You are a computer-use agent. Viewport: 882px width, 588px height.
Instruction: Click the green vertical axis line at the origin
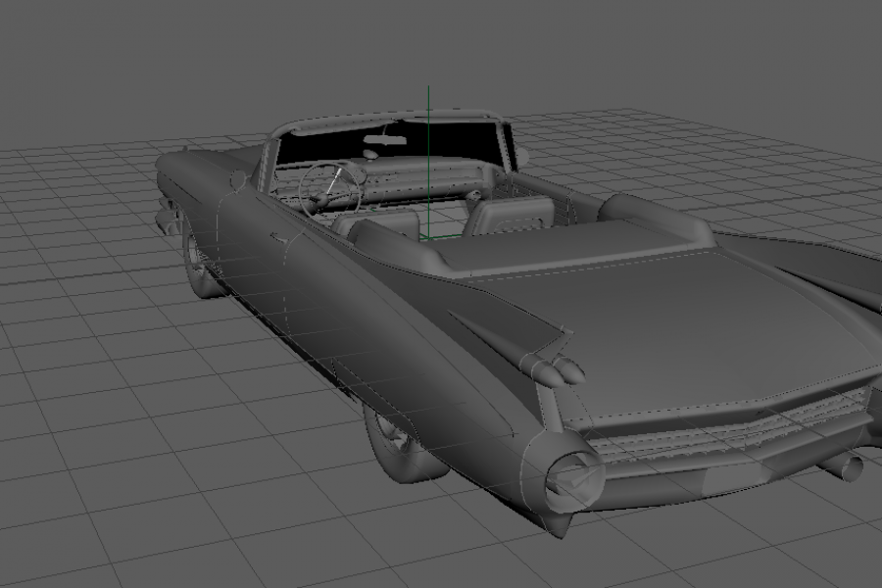[x=428, y=162]
